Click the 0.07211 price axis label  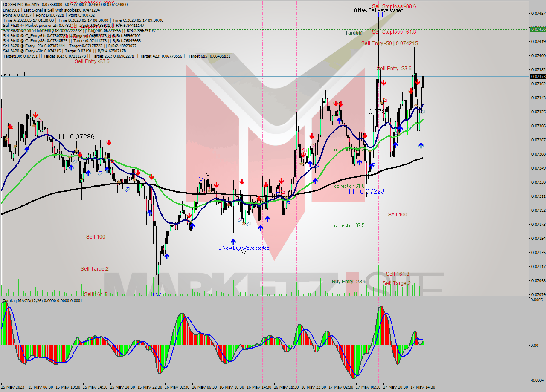(x=538, y=196)
